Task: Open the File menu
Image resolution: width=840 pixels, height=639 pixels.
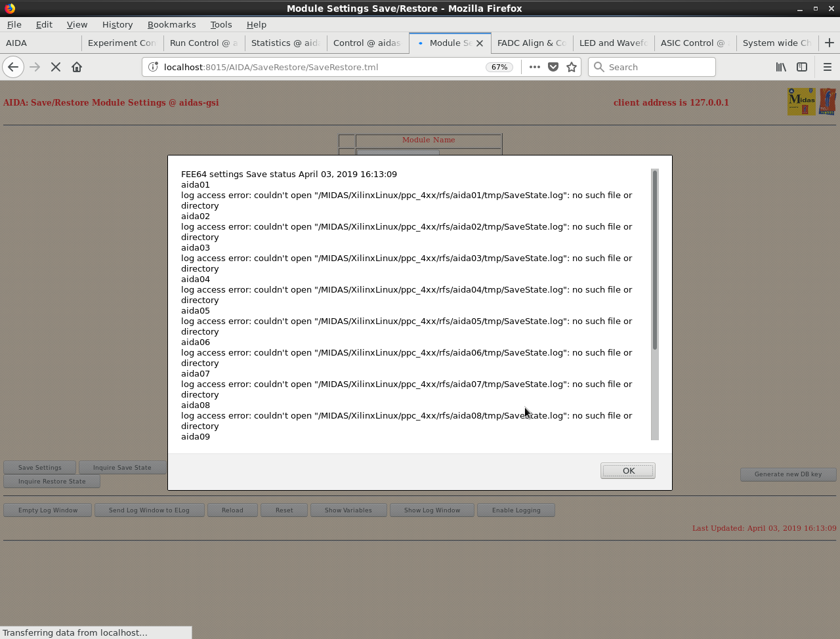Action: click(14, 24)
